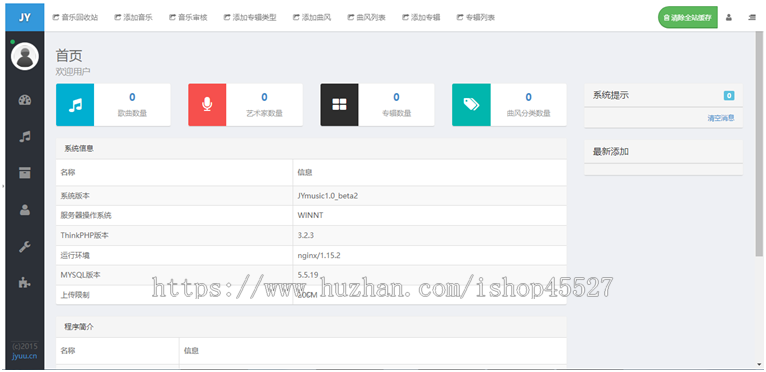Open the jyuu.cn link in the sidebar
The width and height of the screenshot is (766, 372).
tap(24, 356)
